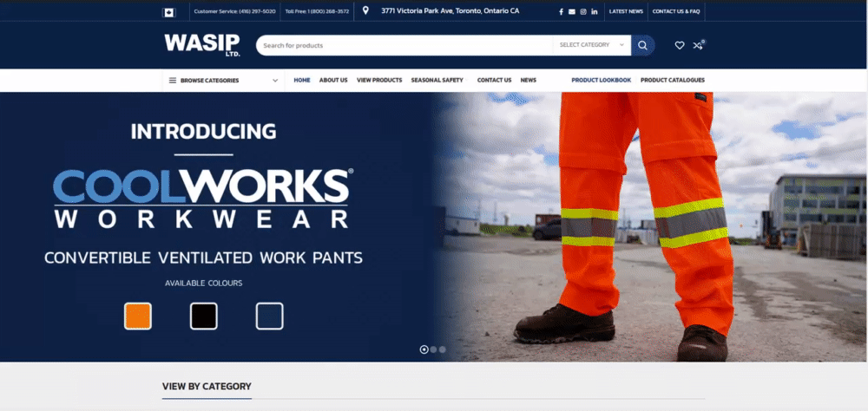Select the navy colour swatch
Screen dimensions: 868x411
(x=270, y=316)
